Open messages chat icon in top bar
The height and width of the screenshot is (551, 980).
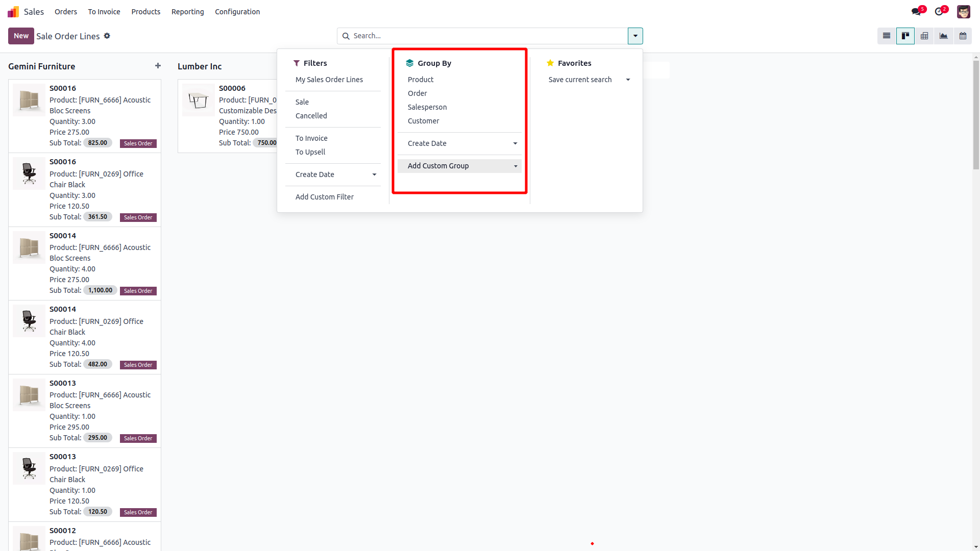tap(916, 11)
